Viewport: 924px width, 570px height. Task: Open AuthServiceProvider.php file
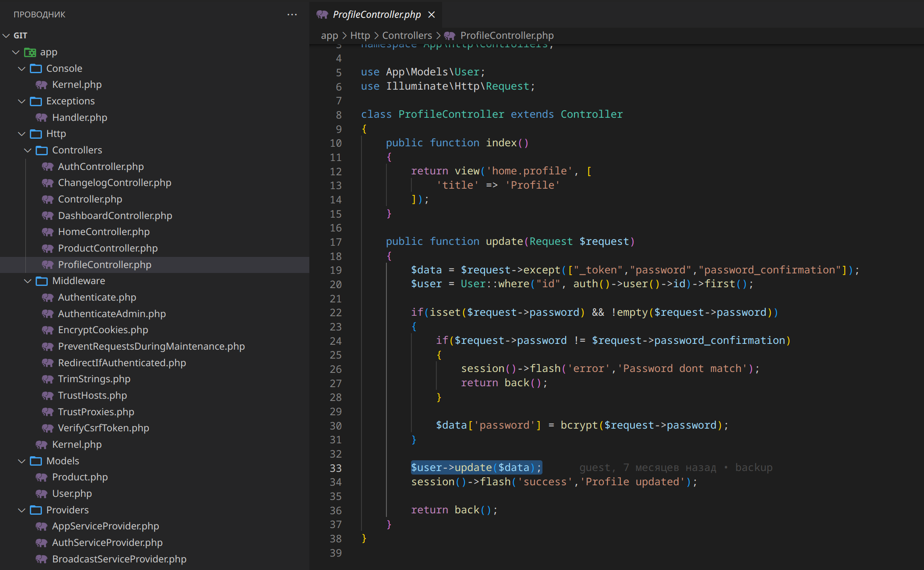click(x=107, y=543)
